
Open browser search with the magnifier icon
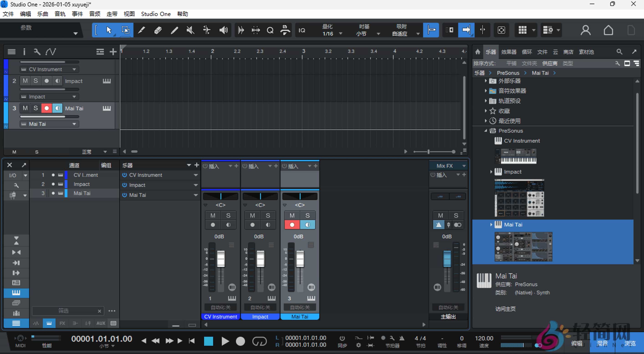pos(619,52)
